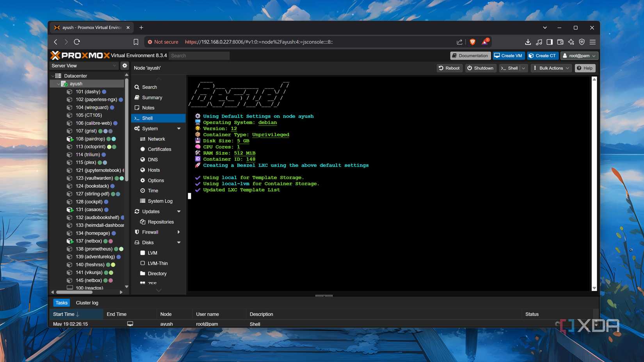Select the Tasks tab
The width and height of the screenshot is (644, 362).
point(61,302)
